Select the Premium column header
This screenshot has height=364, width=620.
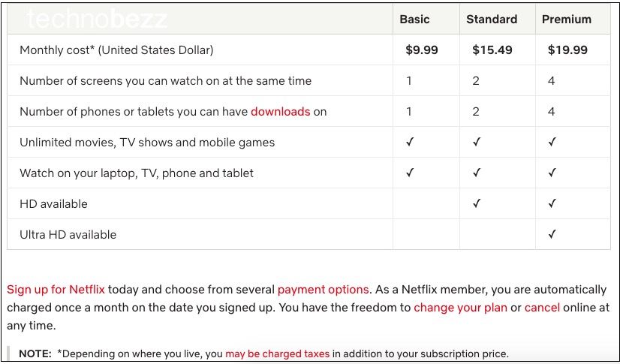coord(566,19)
